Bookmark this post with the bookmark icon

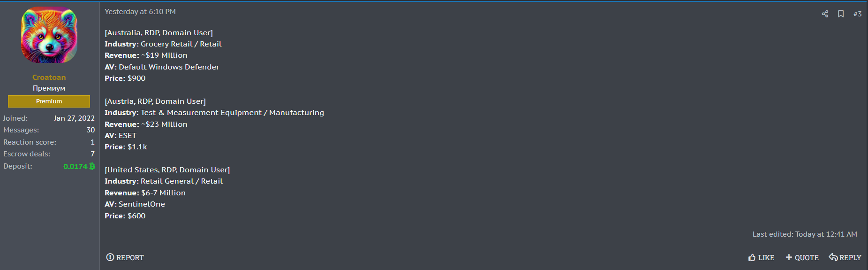[841, 14]
